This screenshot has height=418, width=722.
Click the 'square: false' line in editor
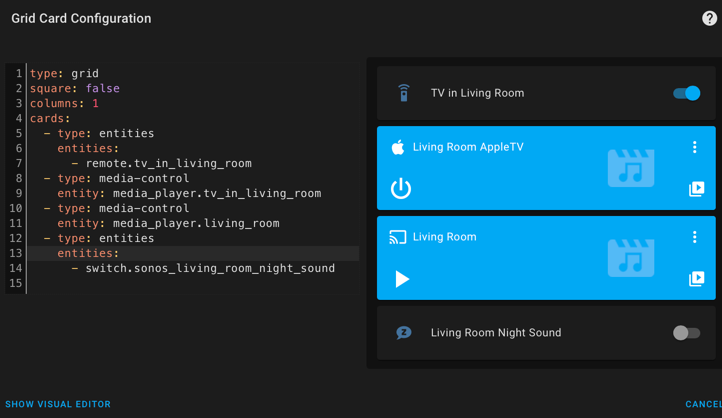click(75, 88)
